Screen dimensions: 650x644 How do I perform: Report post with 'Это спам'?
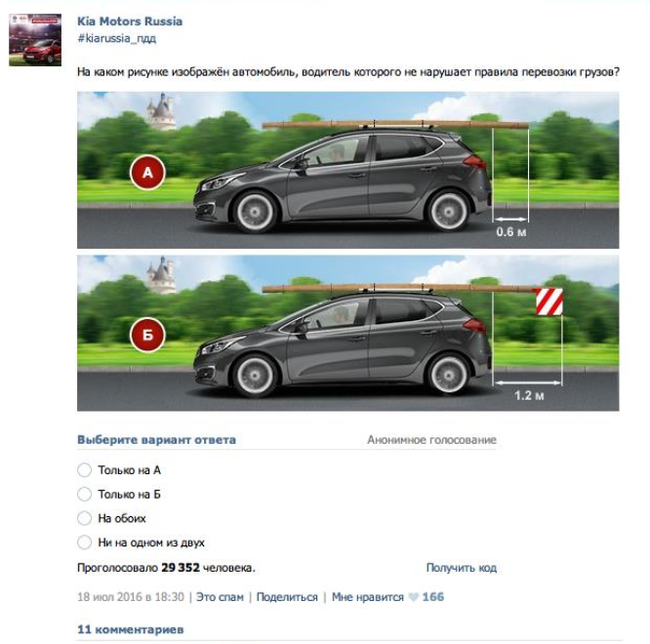[x=220, y=597]
